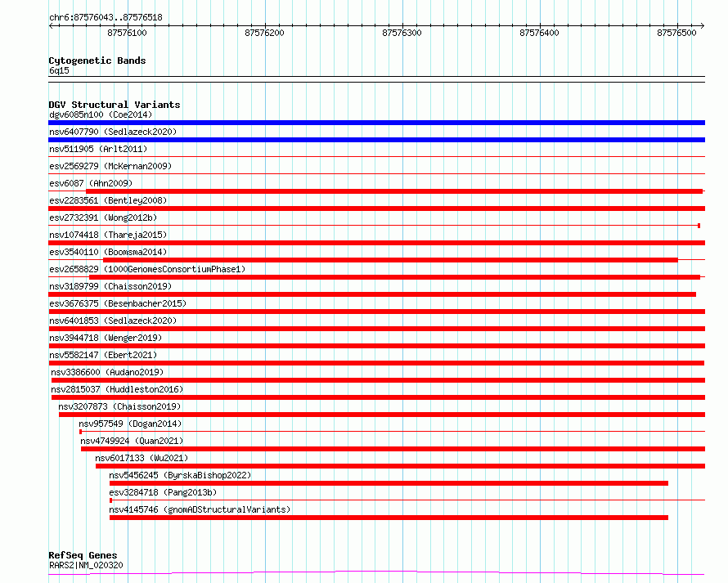Click the chr6:87576043..87576518 coordinate label
Viewport: 728px width, 583px height.
[106, 18]
